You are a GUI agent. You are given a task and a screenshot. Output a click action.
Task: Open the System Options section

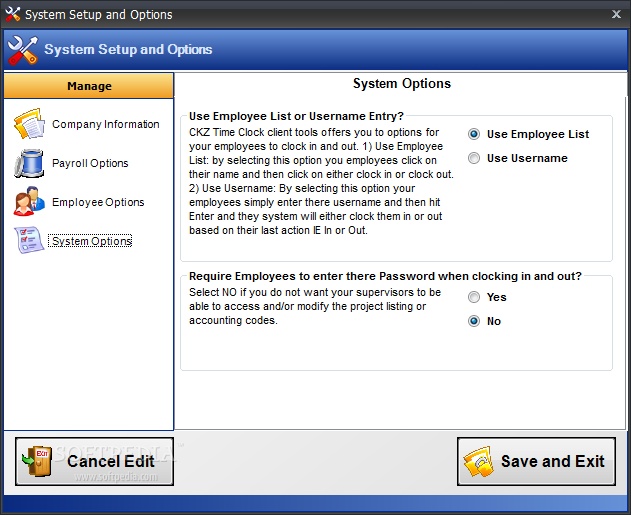pos(90,241)
